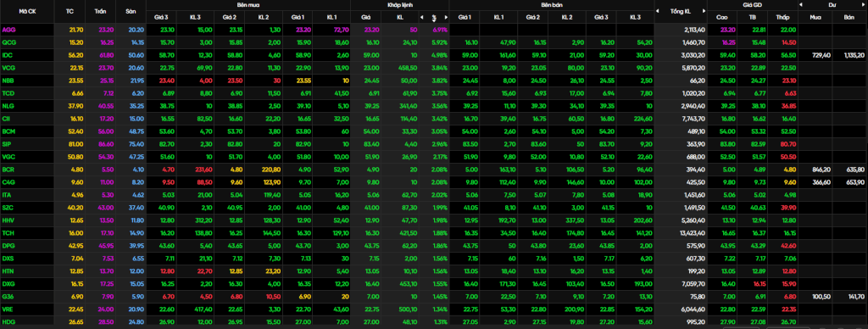Click left arrow beside the % change header

[421, 17]
